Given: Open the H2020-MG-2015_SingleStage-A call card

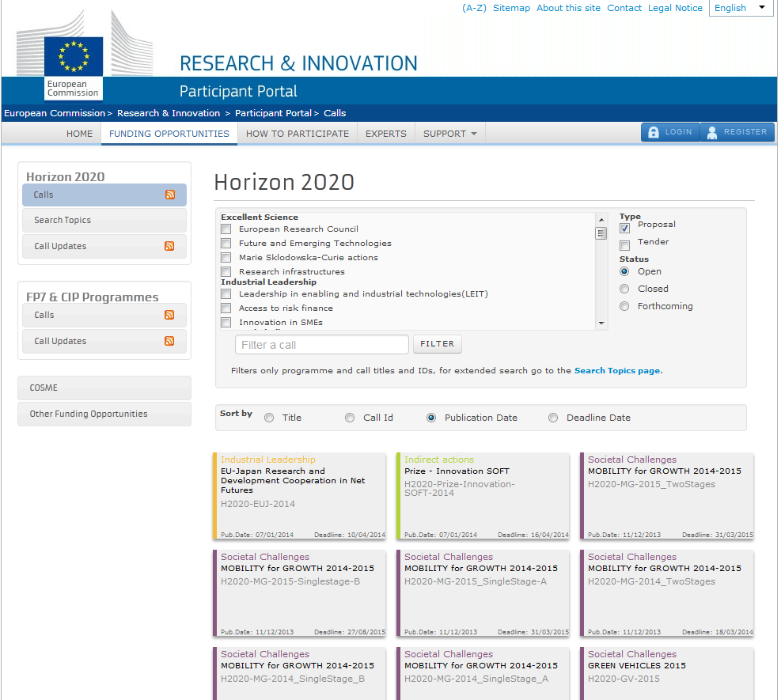Looking at the screenshot, I should (483, 593).
